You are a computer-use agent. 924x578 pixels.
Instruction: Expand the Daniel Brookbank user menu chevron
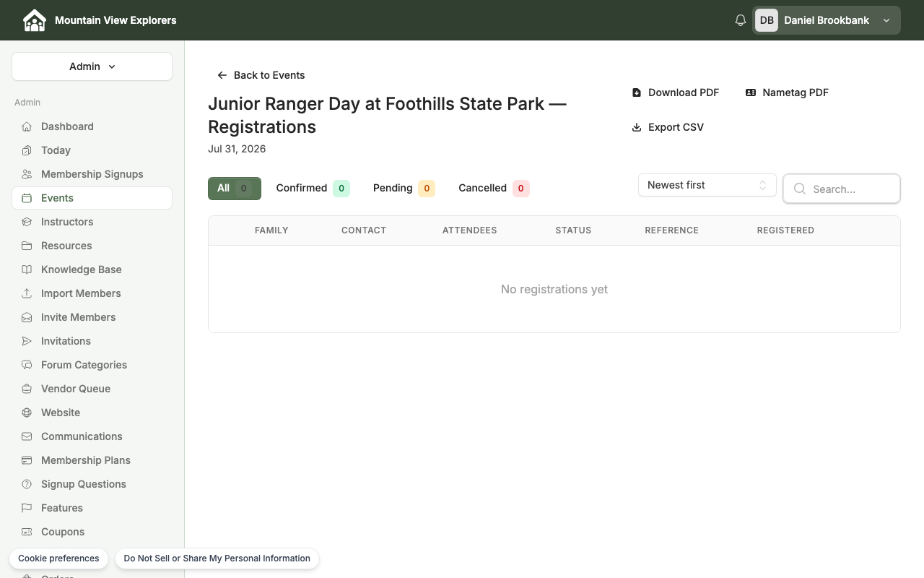coord(886,20)
